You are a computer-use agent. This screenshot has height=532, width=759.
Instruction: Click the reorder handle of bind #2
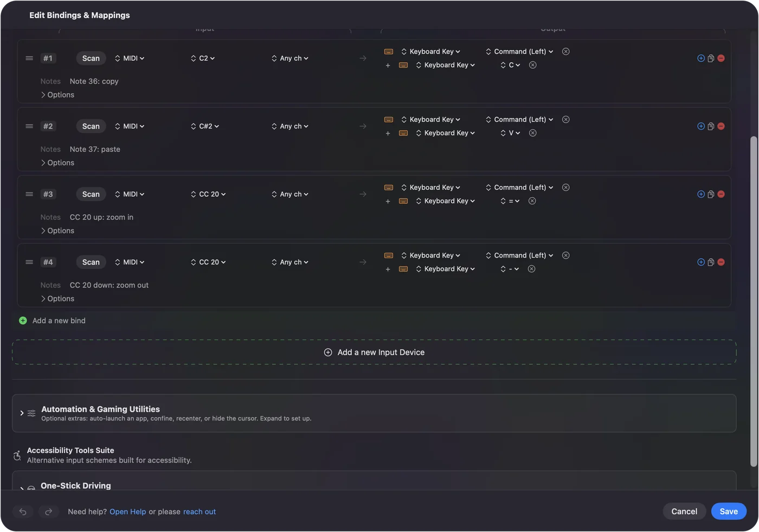pyautogui.click(x=29, y=126)
